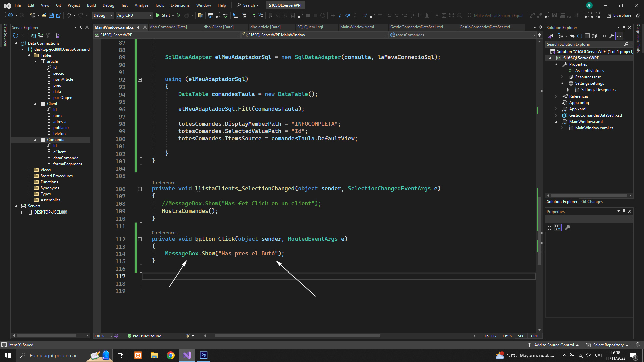The image size is (644, 362).
Task: Click the Save All toolbar icon
Action: 58,15
